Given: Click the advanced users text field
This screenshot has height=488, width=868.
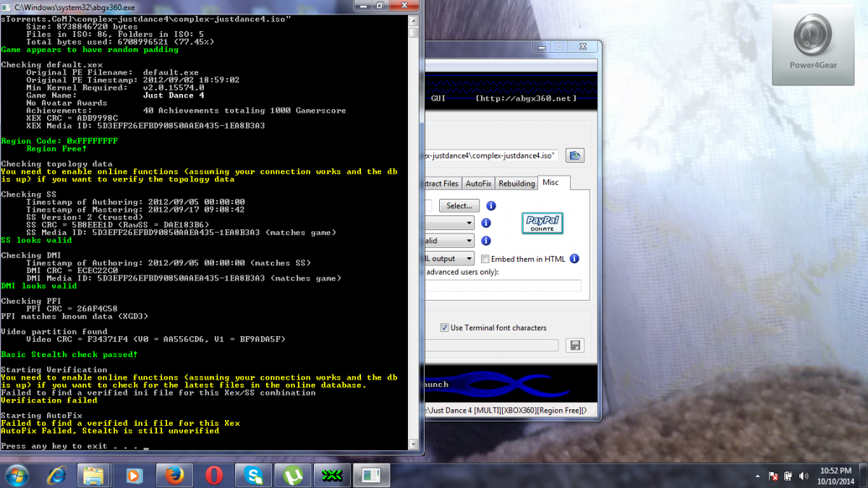Looking at the screenshot, I should pos(503,286).
